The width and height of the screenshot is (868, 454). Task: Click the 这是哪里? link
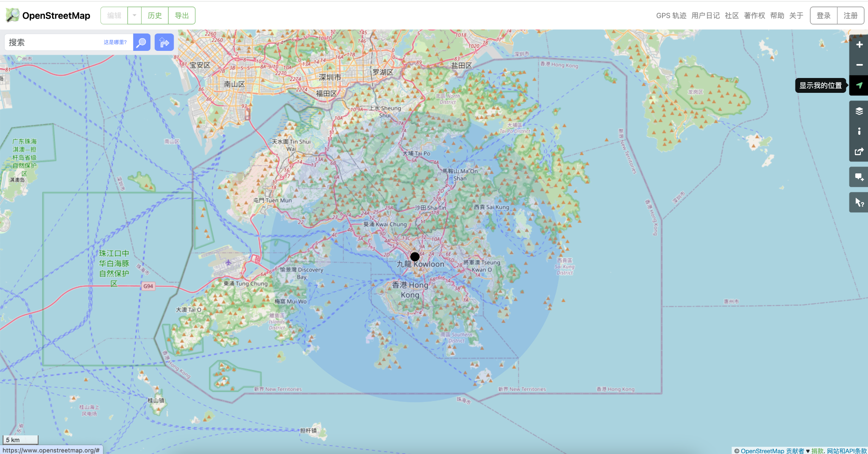(x=115, y=42)
